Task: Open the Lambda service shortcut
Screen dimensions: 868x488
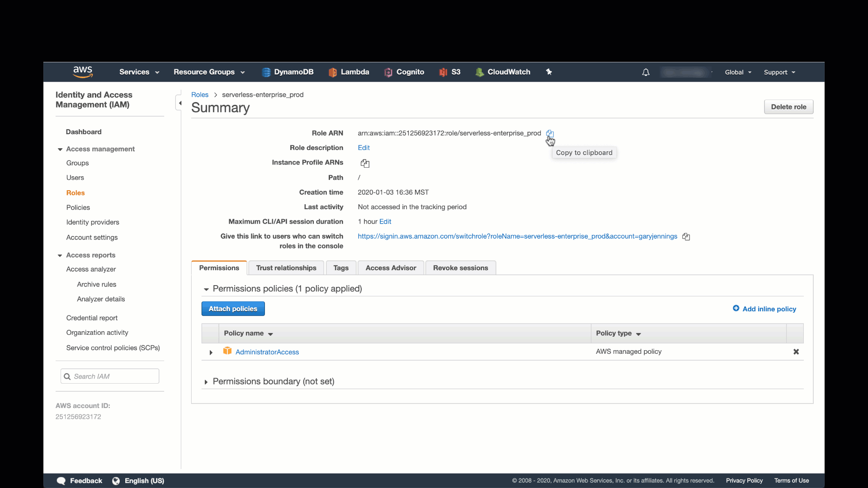Action: 349,72
